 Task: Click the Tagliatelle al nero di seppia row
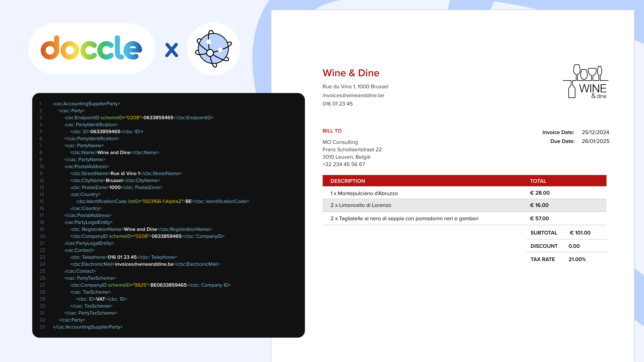click(464, 218)
